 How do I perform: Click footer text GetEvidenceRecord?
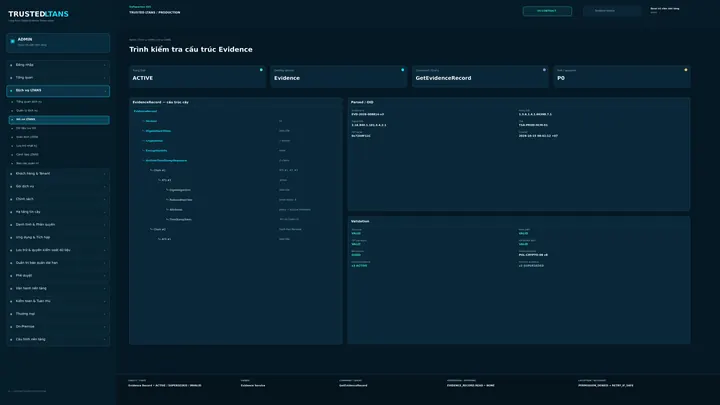click(353, 386)
